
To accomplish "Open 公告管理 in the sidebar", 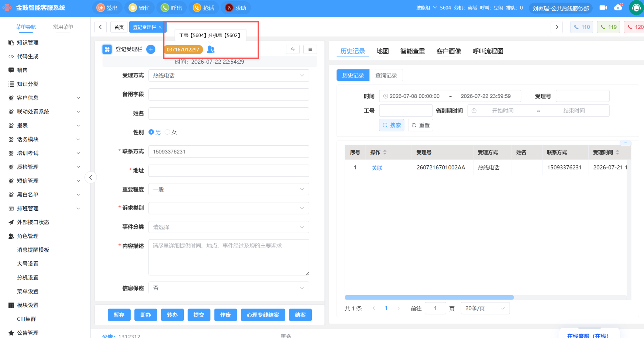I will coord(28,333).
